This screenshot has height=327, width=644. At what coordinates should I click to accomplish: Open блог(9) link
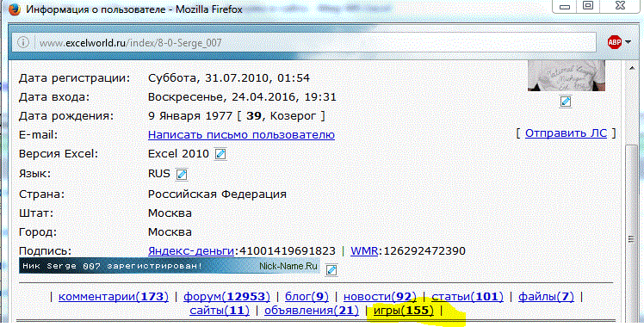pyautogui.click(x=307, y=296)
